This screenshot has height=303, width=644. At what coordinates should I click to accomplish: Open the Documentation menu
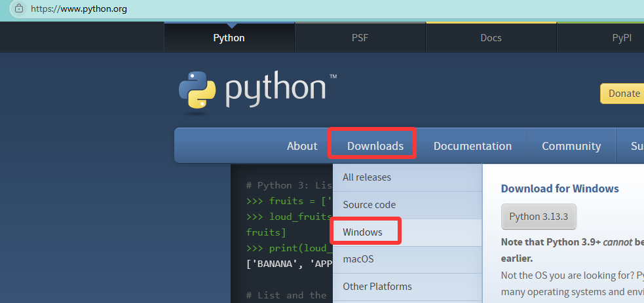click(x=472, y=146)
